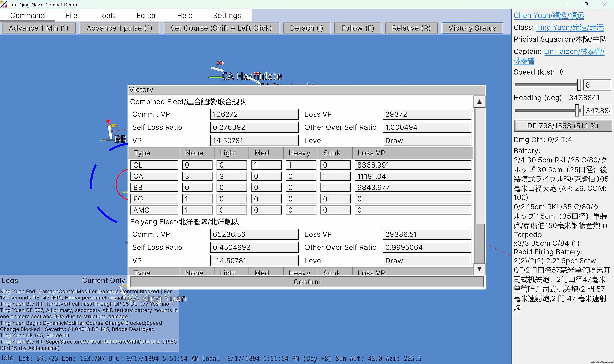Click the Detach (I) button

click(x=306, y=28)
